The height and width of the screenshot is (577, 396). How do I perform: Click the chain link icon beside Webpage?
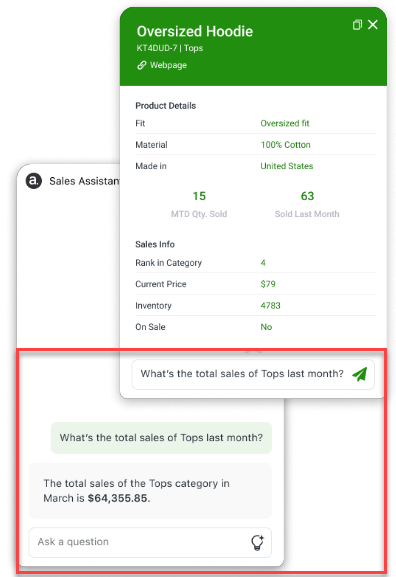[x=142, y=65]
